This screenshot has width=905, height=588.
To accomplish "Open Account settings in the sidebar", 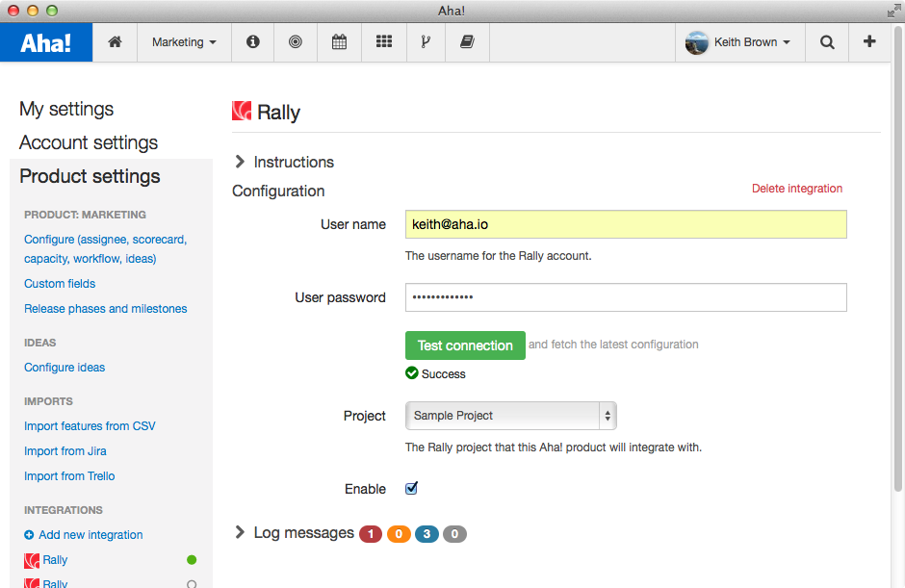I will (x=88, y=142).
